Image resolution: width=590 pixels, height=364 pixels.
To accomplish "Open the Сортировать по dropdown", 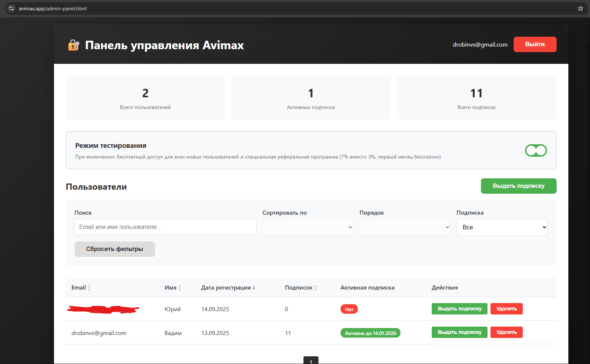I will (x=308, y=227).
